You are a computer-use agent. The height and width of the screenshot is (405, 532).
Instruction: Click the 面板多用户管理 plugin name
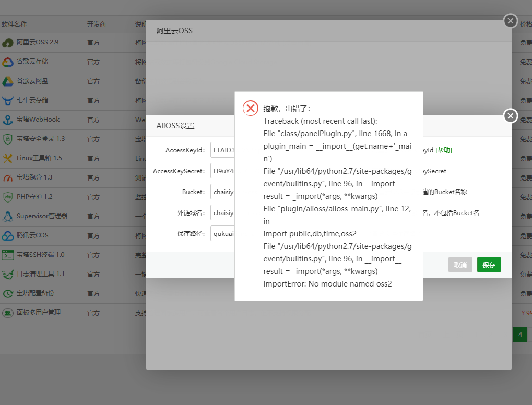coord(39,313)
